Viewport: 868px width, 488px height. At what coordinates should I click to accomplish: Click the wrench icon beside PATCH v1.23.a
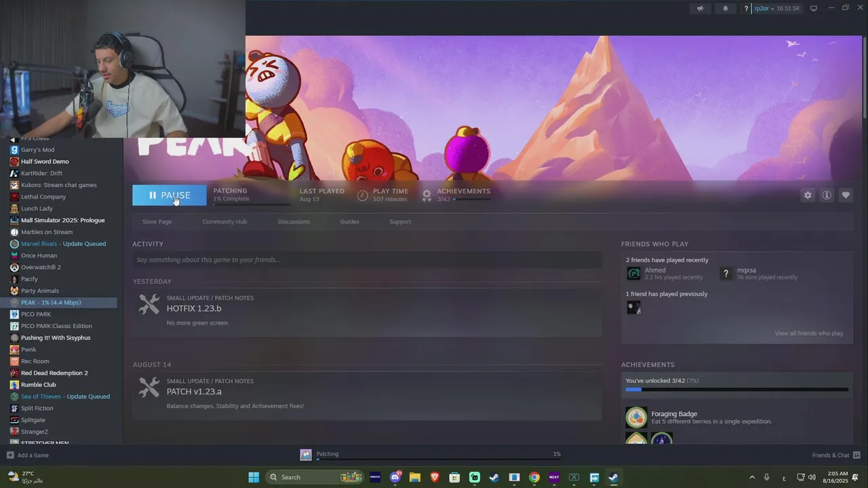tap(149, 387)
